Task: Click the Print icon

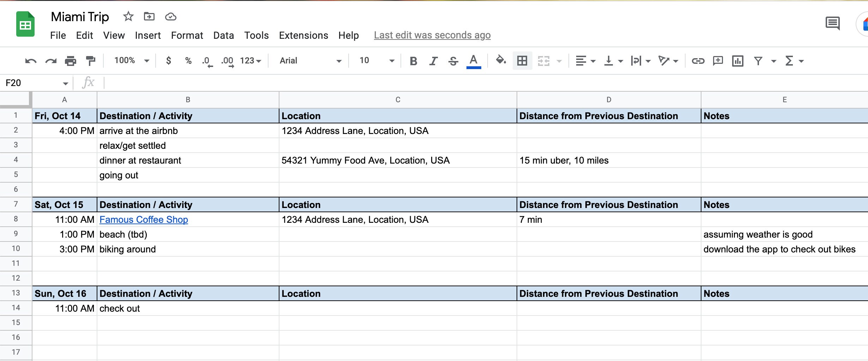Action: pyautogui.click(x=70, y=61)
